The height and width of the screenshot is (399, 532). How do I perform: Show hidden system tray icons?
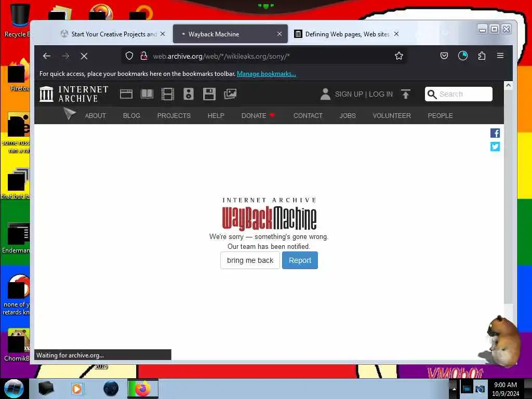(x=454, y=389)
